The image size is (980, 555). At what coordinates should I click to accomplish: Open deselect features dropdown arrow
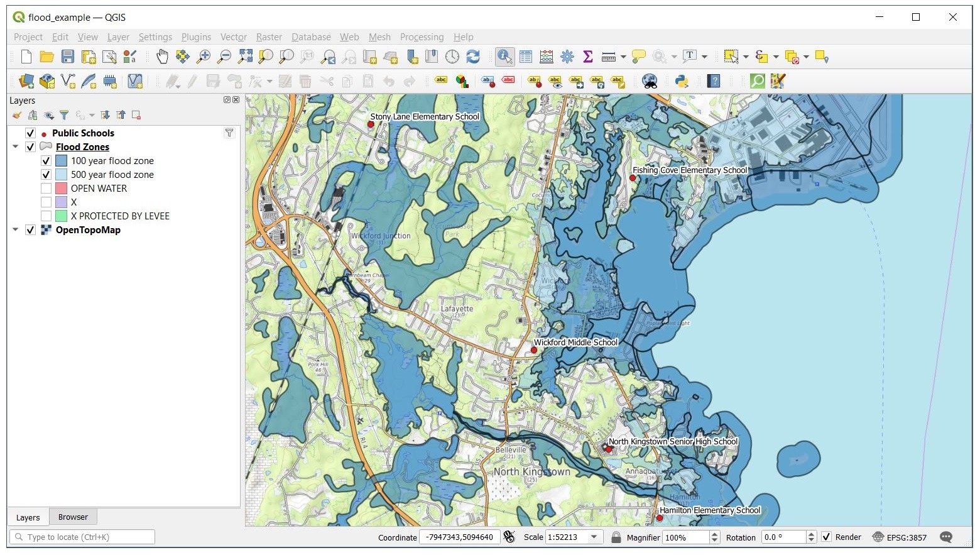[x=806, y=57]
